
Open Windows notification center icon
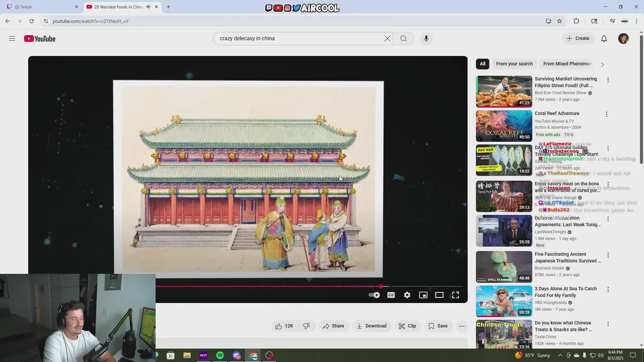tap(633, 355)
